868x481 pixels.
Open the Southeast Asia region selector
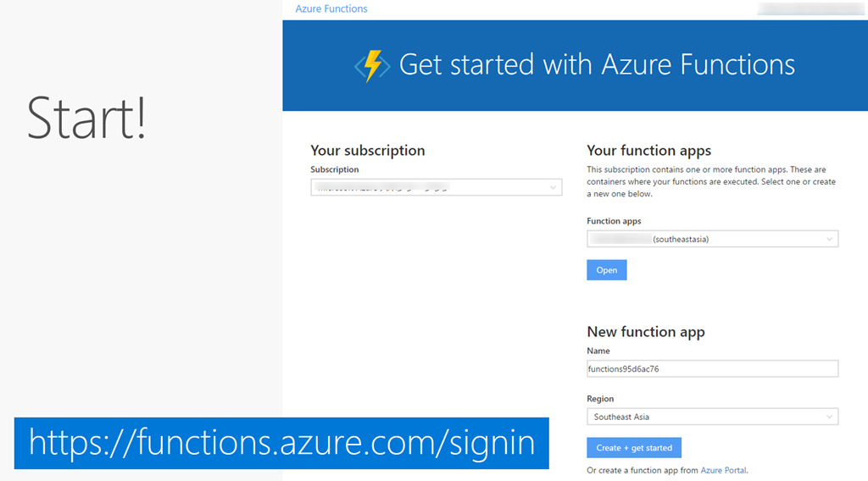tap(711, 417)
